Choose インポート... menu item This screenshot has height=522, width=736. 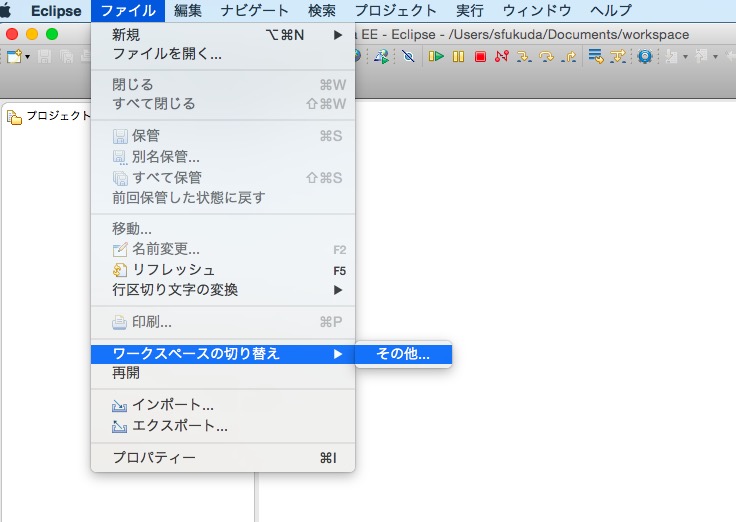(x=223, y=405)
